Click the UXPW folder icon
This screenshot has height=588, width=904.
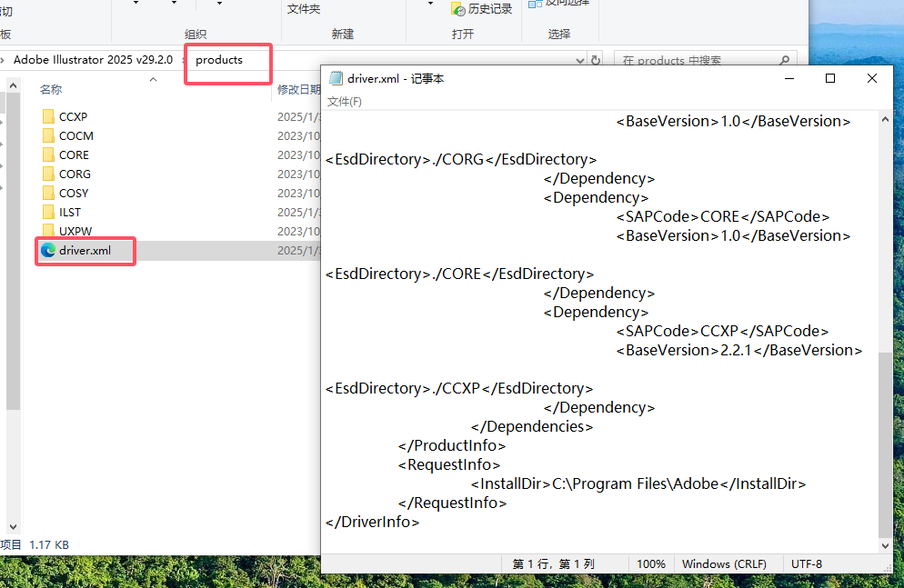pyautogui.click(x=49, y=231)
